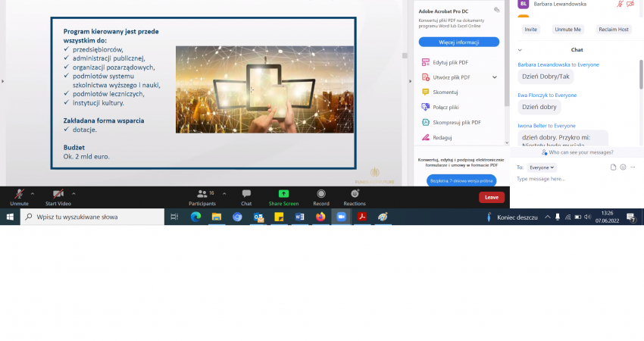Select 'Skompresuj plik PDF' tool
Screen dimensions: 644x341
(x=451, y=123)
